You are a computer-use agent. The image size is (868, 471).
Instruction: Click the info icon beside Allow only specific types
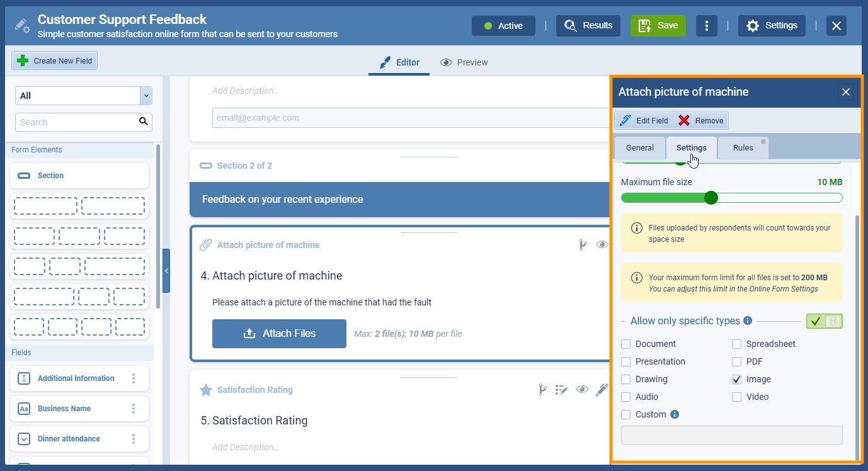[x=748, y=321]
